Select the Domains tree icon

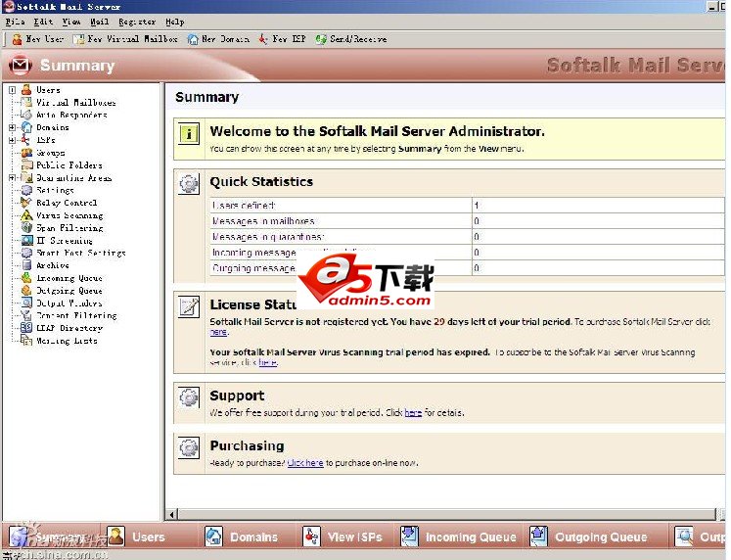click(26, 127)
